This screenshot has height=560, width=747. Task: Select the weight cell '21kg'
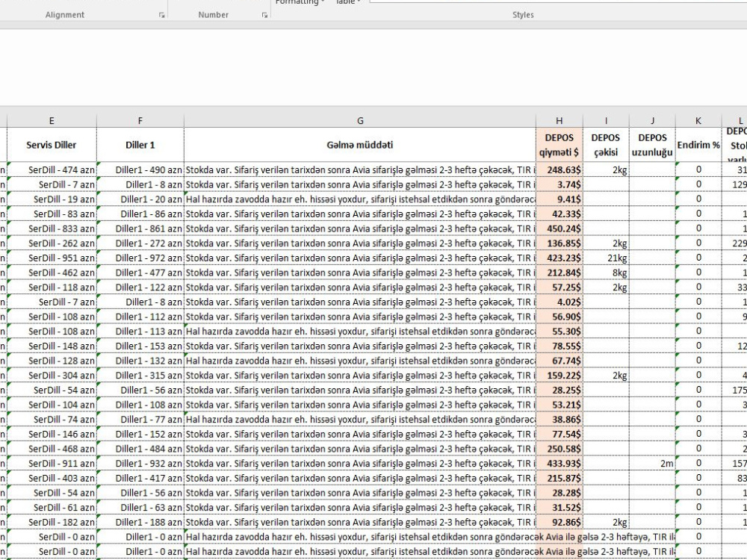tap(606, 258)
